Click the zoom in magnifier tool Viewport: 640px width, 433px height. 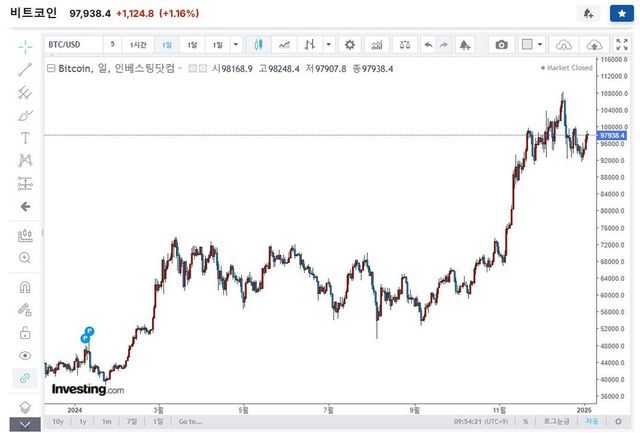click(25, 258)
